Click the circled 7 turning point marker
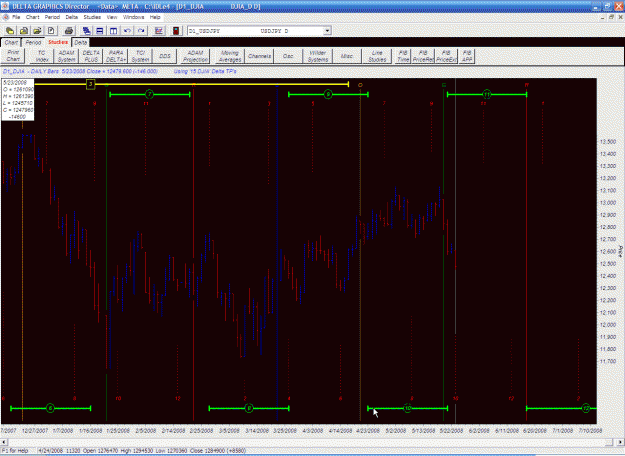The image size is (625, 456). pos(149,94)
